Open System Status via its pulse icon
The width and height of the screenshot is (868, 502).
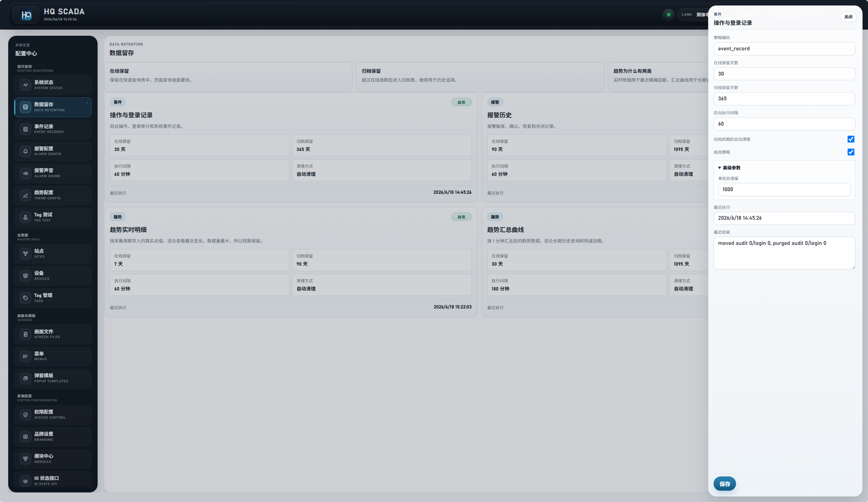tap(26, 85)
